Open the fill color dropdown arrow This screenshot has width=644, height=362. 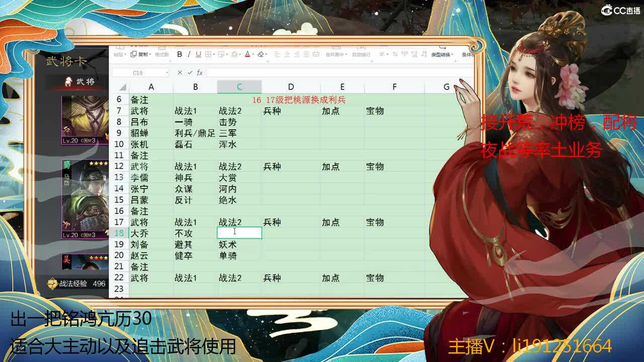tap(240, 54)
